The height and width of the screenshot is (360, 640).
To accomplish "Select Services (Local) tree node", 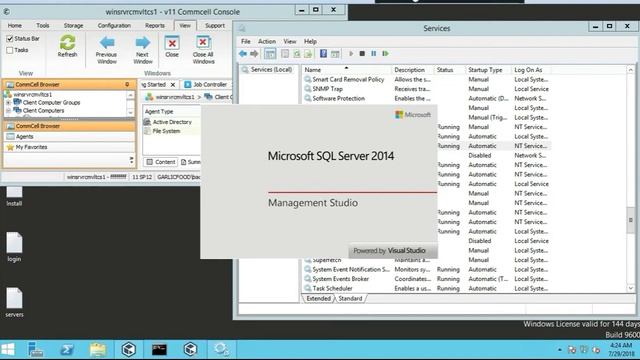I will [x=267, y=70].
